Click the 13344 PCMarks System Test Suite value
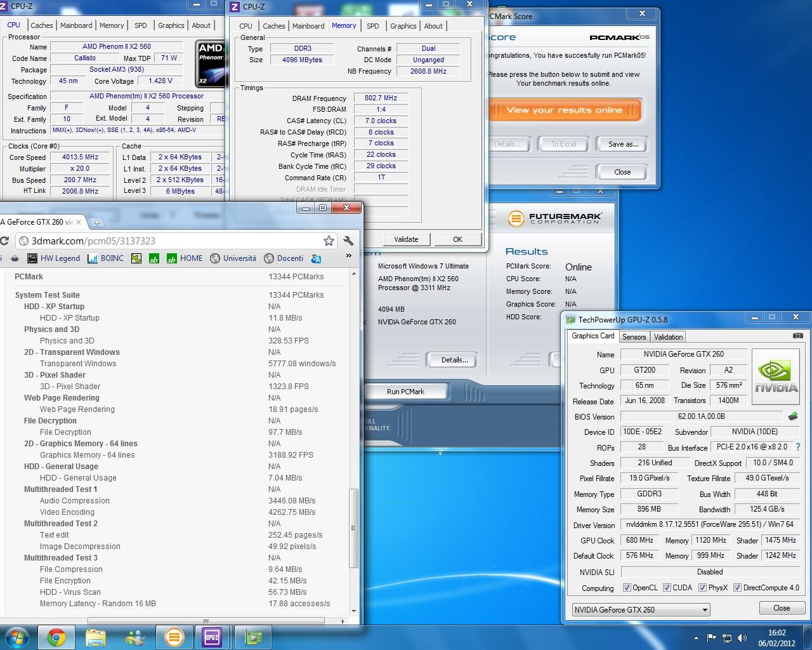The width and height of the screenshot is (812, 650). pos(296,295)
